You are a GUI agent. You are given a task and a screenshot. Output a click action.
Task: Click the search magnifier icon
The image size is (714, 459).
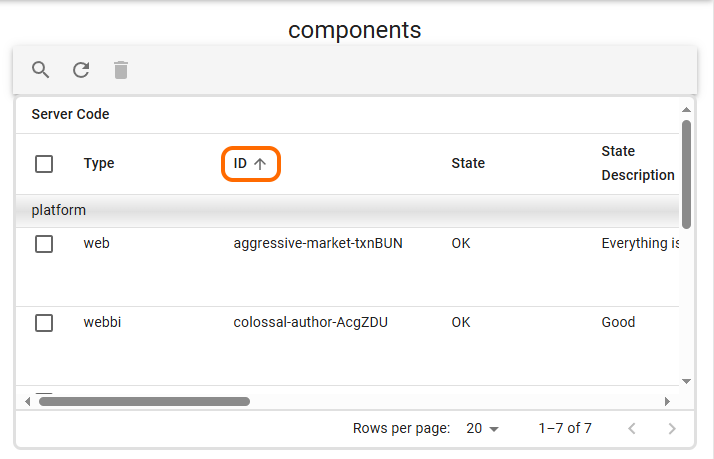click(x=41, y=70)
